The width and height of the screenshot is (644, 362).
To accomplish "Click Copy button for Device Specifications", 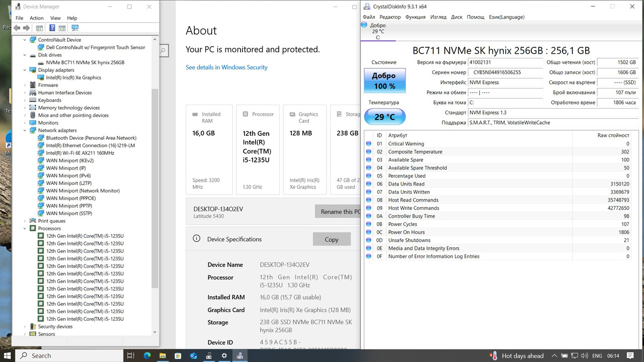I will (x=332, y=239).
